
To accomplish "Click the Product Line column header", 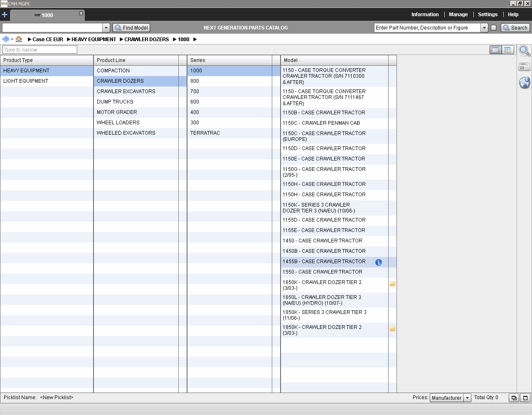I will coord(136,60).
